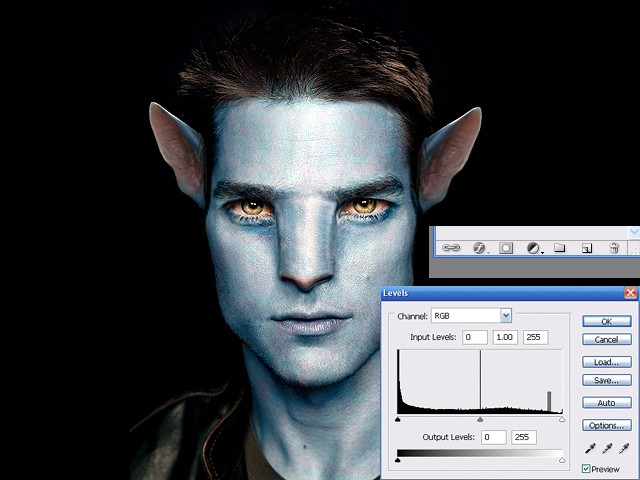Open the layer style fx icon
The height and width of the screenshot is (480, 640).
coord(479,248)
